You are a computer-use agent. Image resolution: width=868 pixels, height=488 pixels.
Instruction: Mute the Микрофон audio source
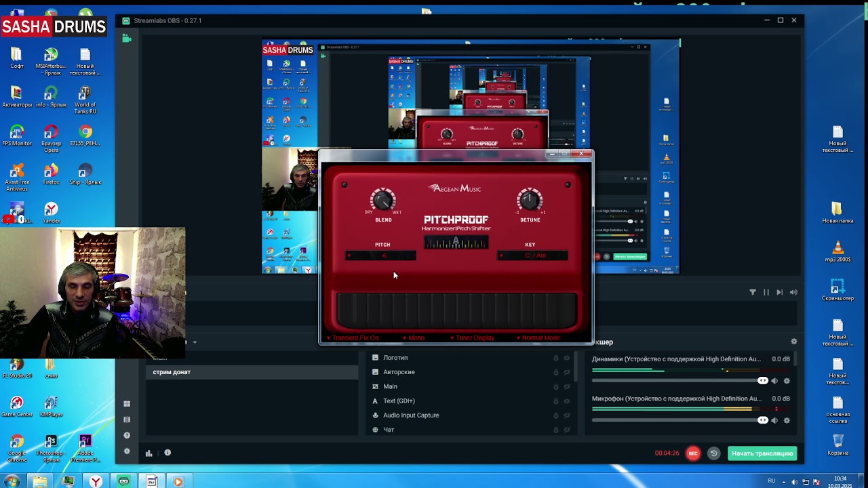(774, 420)
